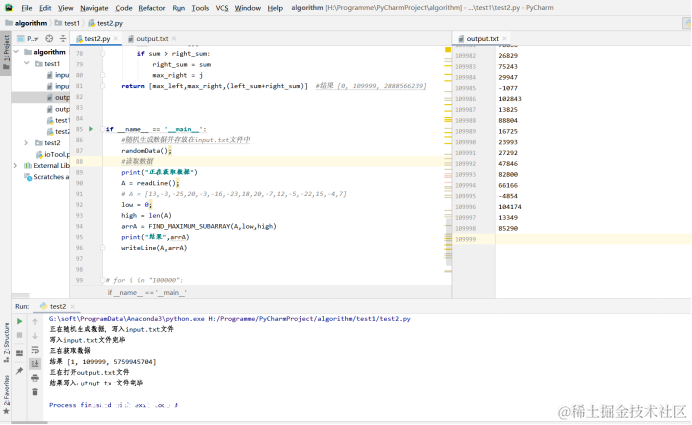Image resolution: width=692 pixels, height=425 pixels.
Task: Click the trash clear-all icon in Run console
Action: (35, 392)
